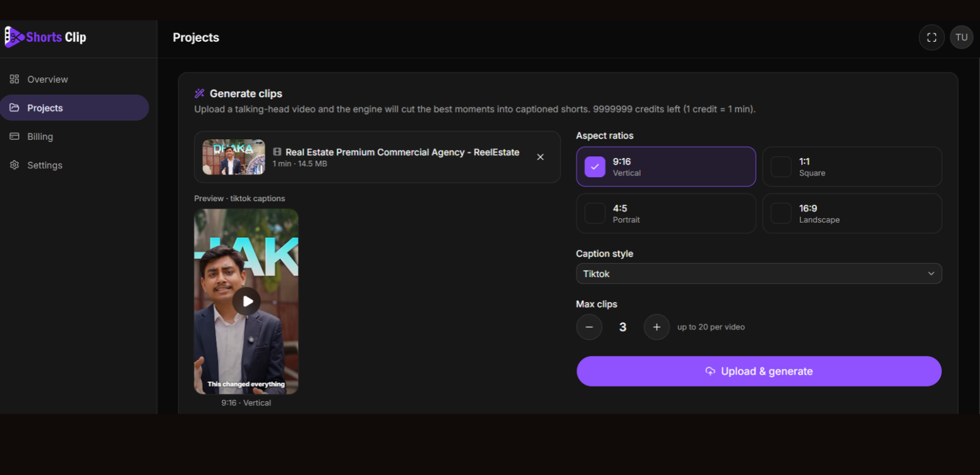Click the Projects folder icon in sidebar
Image resolution: width=980 pixels, height=475 pixels.
coord(15,108)
